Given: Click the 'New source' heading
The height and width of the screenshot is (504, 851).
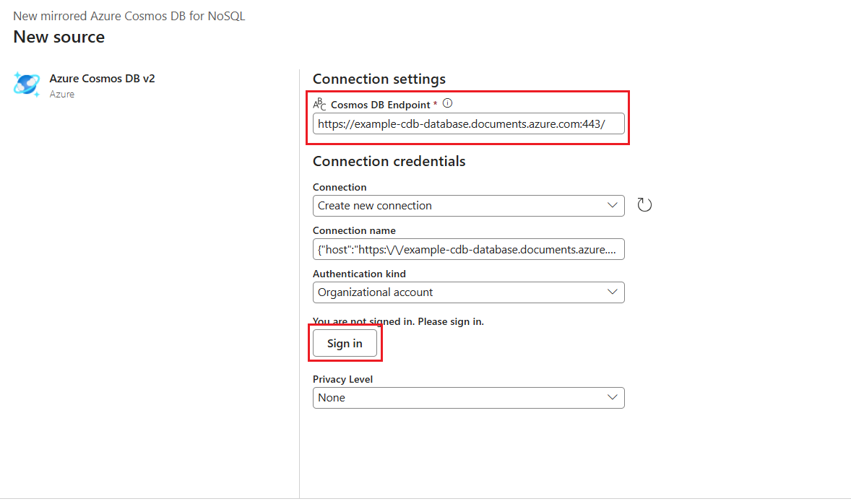Looking at the screenshot, I should (x=59, y=36).
